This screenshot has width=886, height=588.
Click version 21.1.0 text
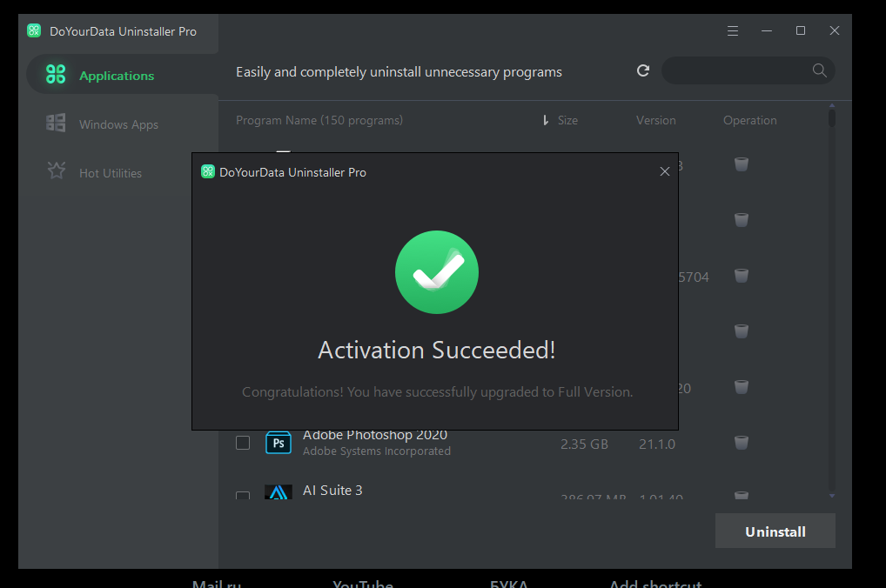656,444
